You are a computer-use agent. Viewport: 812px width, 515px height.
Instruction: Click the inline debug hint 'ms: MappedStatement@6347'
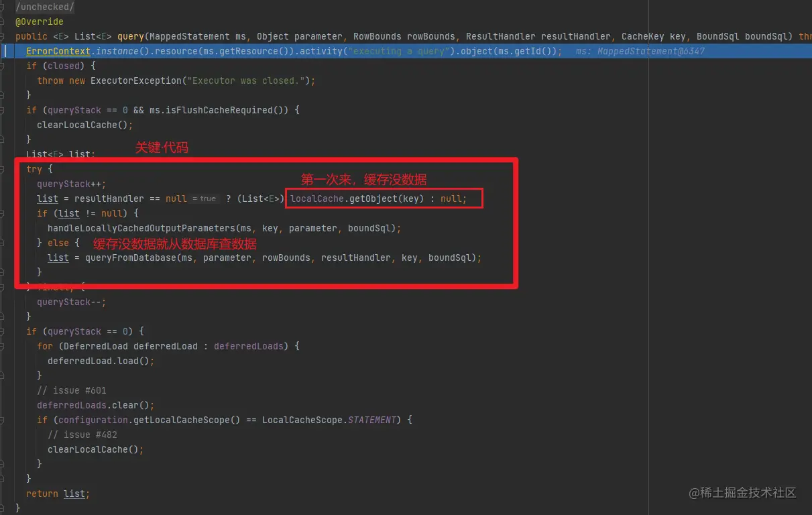(x=640, y=51)
